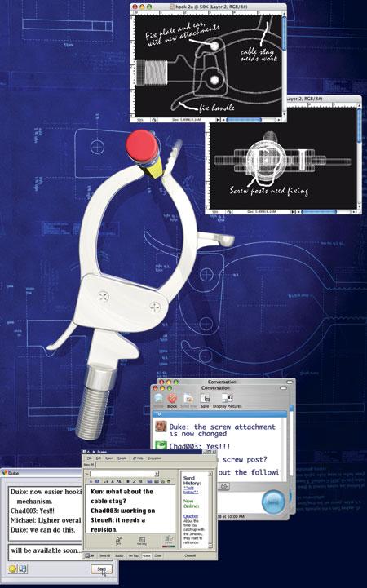This screenshot has width=367, height=588.
Task: Click the On Top button in A.I.M. bottom bar
Action: point(134,555)
